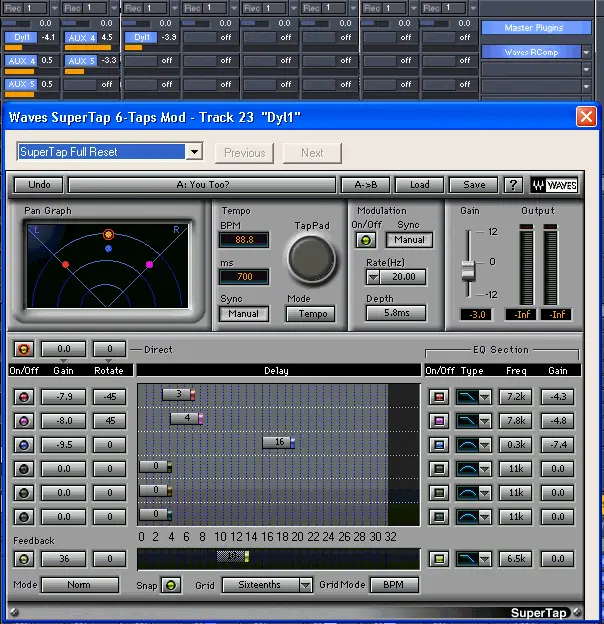The height and width of the screenshot is (624, 604).
Task: Click the tap 2 delay marker labeled 4
Action: (187, 418)
